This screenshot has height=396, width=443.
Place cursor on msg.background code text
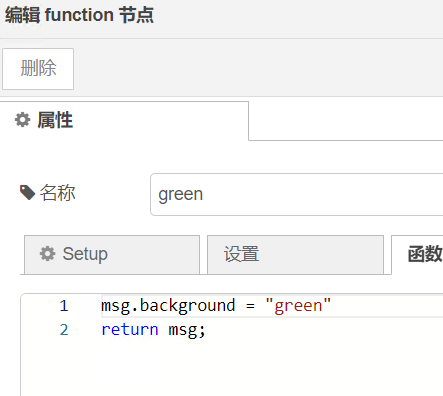coord(168,306)
